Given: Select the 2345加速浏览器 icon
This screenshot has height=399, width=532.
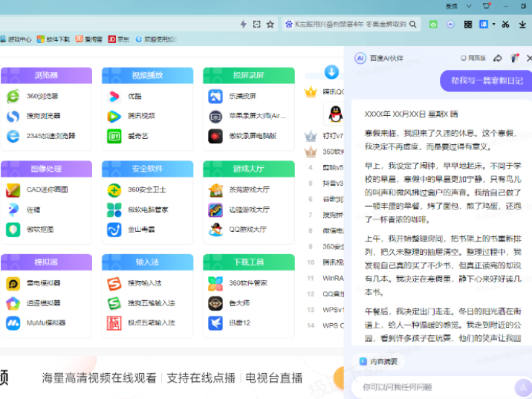Looking at the screenshot, I should (x=13, y=137).
